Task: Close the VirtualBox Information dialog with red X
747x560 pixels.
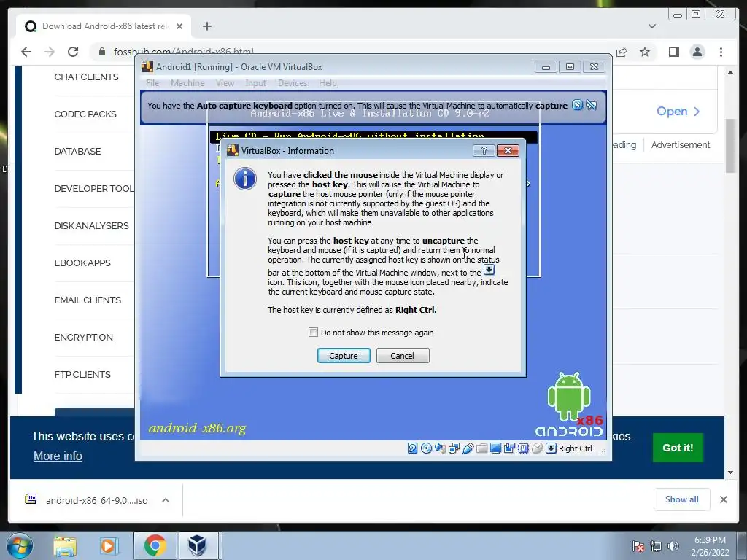Action: point(508,151)
